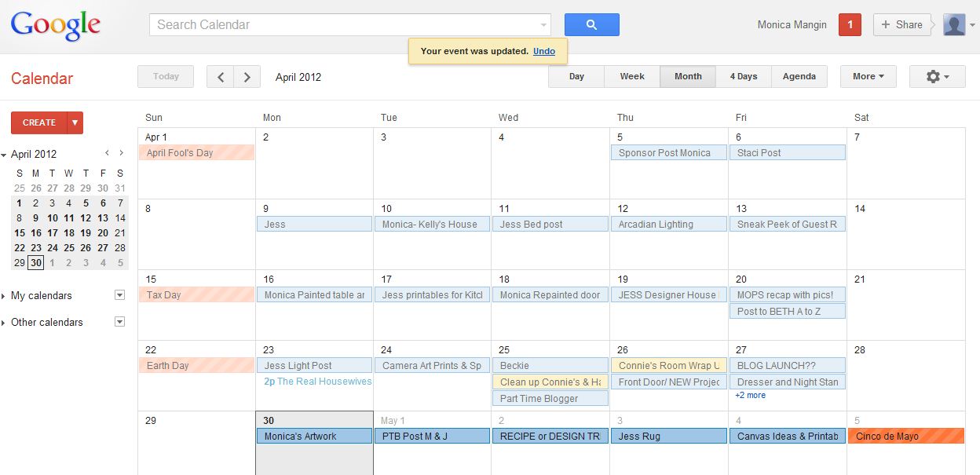Click the blue search magnifier button
This screenshot has height=475, width=980.
(591, 25)
